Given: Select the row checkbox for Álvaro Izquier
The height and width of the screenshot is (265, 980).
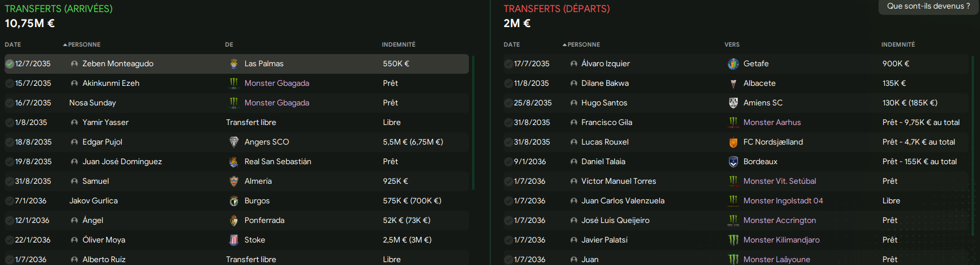Looking at the screenshot, I should pyautogui.click(x=508, y=64).
